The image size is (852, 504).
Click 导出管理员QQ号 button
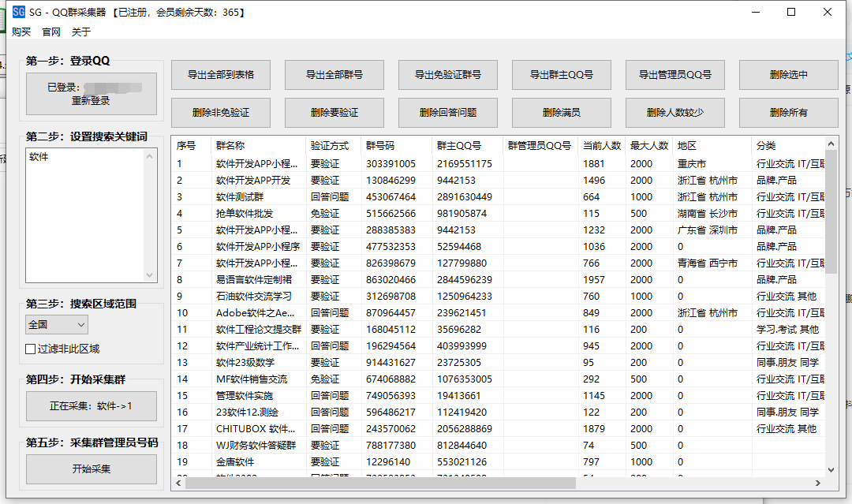click(674, 75)
